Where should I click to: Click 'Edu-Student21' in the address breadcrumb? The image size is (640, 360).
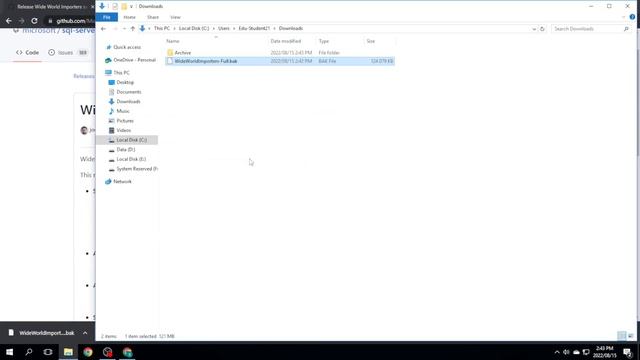254,29
